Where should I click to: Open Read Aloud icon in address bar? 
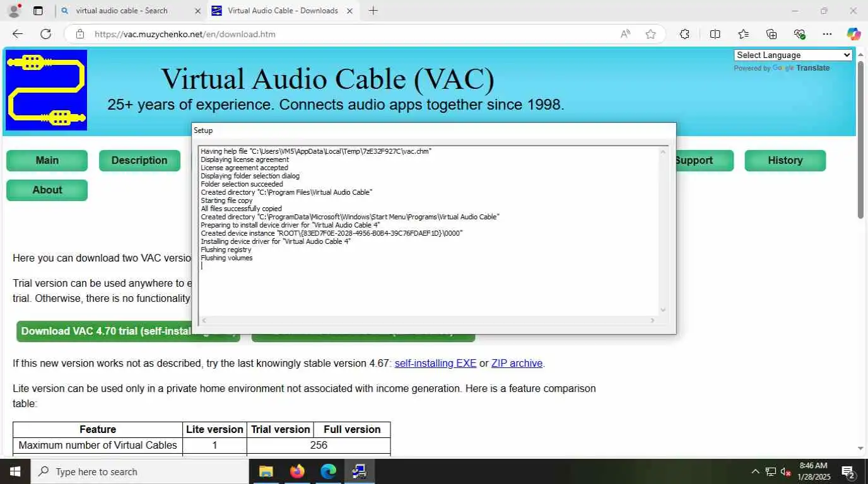pos(625,34)
